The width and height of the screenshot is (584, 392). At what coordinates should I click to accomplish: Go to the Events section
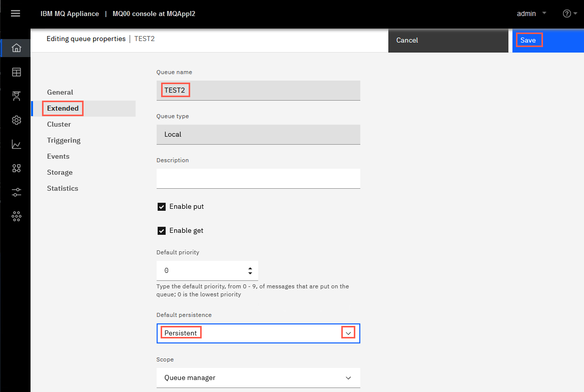[58, 156]
